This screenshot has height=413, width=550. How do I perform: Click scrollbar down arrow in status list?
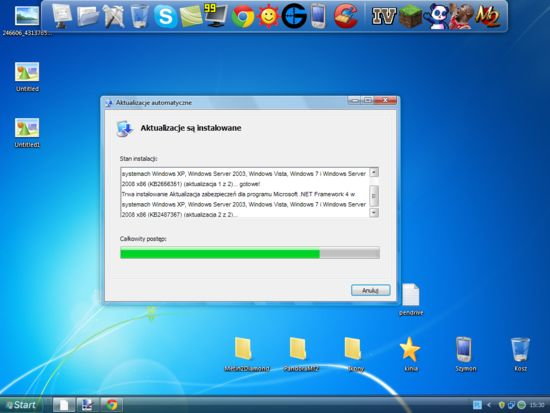point(374,213)
